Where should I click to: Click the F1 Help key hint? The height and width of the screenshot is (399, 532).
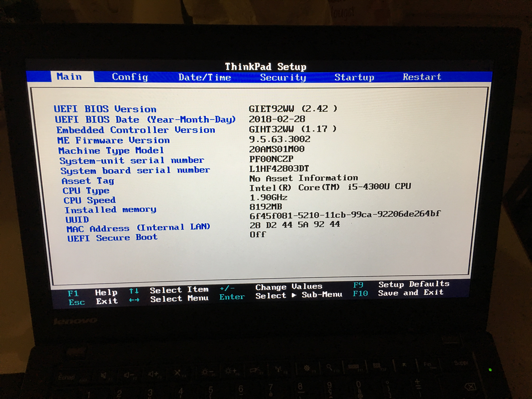coord(73,293)
